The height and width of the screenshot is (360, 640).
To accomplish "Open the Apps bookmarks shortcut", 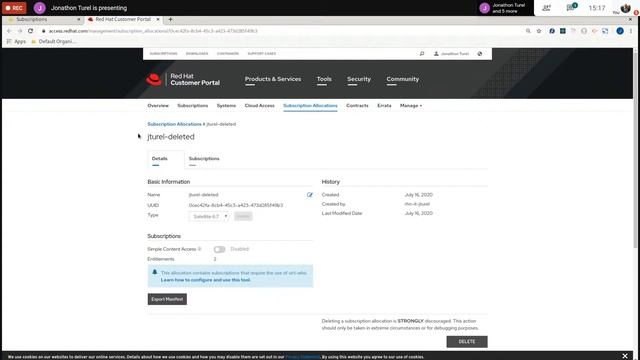I will click(16, 42).
